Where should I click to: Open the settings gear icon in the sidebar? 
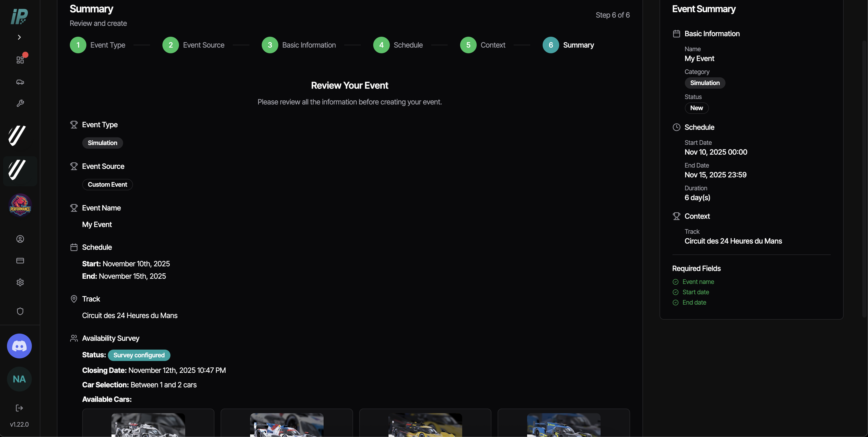tap(20, 282)
